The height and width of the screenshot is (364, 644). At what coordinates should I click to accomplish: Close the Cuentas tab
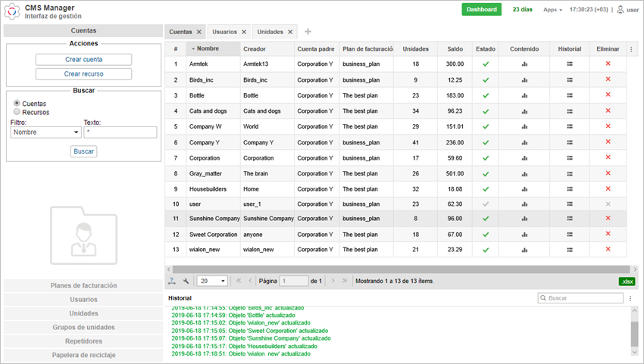tap(199, 32)
